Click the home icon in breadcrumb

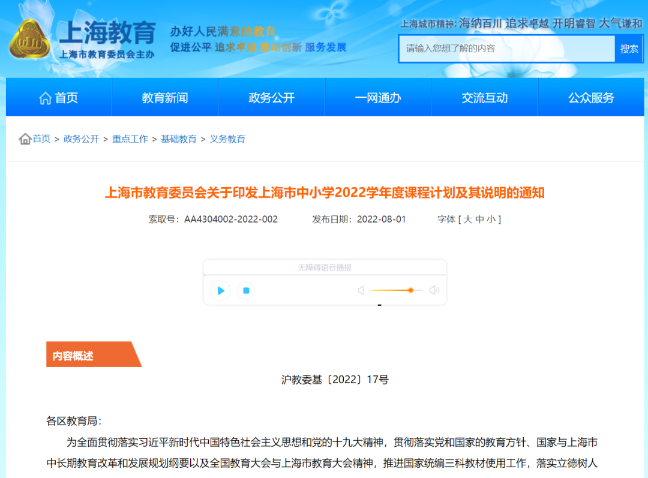tap(25, 139)
